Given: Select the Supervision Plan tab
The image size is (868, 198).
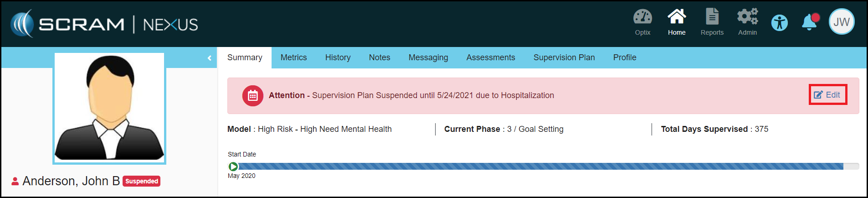Looking at the screenshot, I should pos(564,57).
